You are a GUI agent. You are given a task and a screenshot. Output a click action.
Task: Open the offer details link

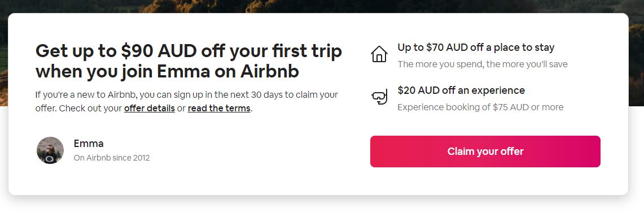[x=150, y=109]
